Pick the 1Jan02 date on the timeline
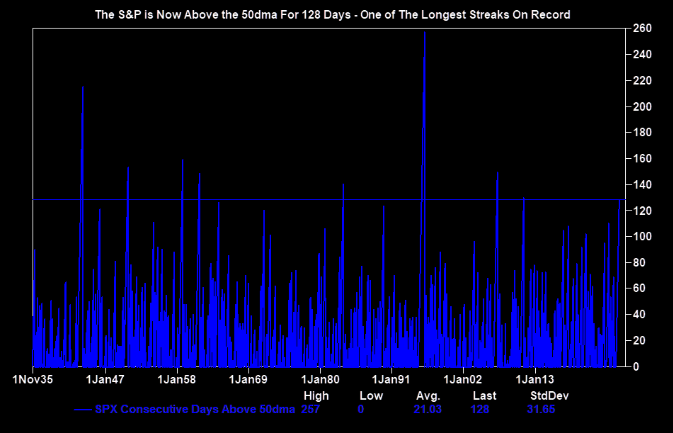The width and height of the screenshot is (673, 433). [x=462, y=380]
